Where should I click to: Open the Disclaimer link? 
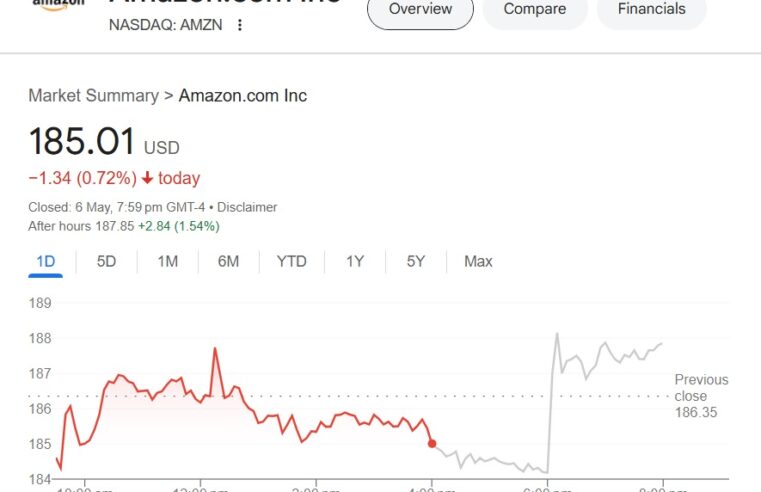(247, 207)
